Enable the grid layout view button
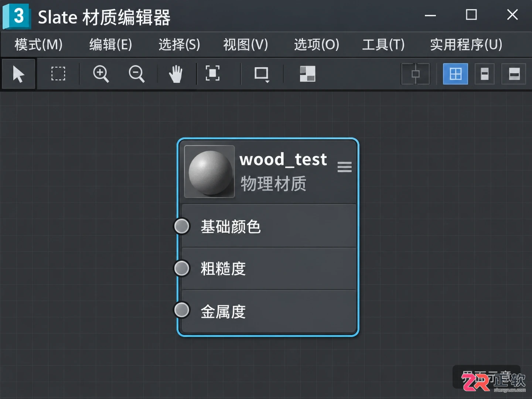 tap(455, 74)
